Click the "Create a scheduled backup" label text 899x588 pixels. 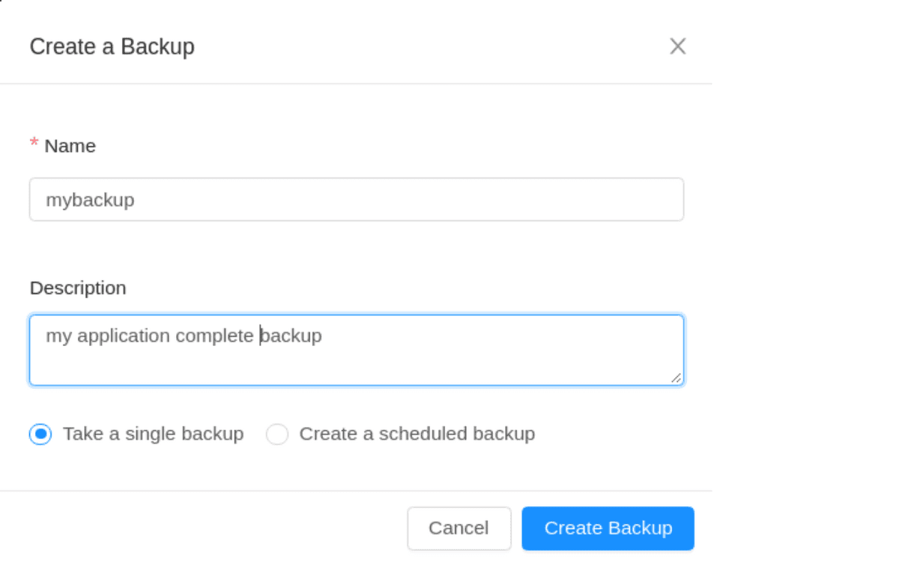tap(417, 434)
